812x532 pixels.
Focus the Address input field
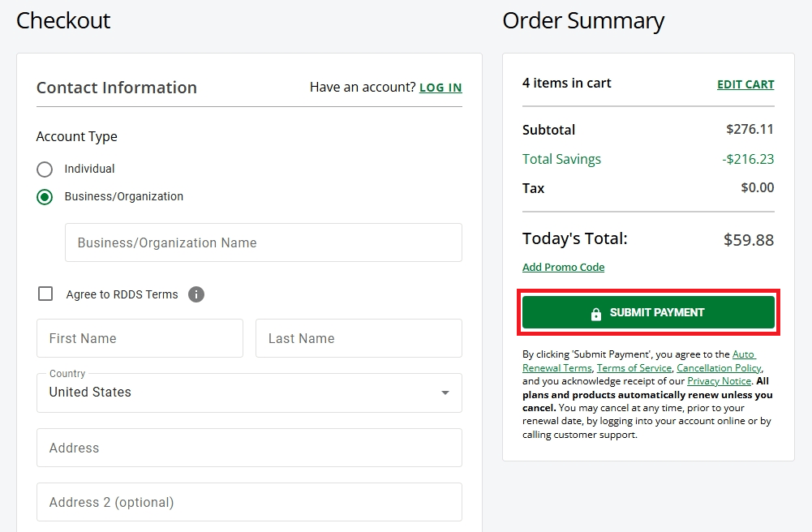point(249,448)
